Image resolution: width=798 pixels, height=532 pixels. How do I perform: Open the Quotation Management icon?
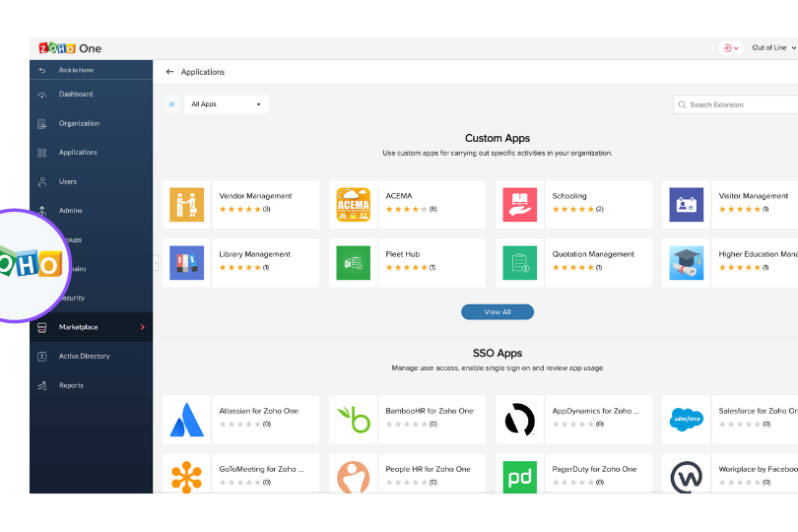click(x=519, y=262)
